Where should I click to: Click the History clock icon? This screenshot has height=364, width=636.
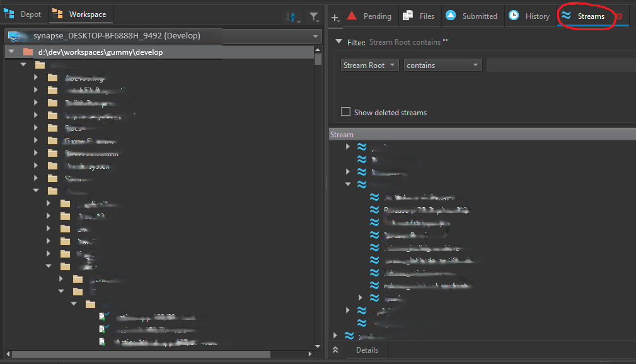(514, 16)
